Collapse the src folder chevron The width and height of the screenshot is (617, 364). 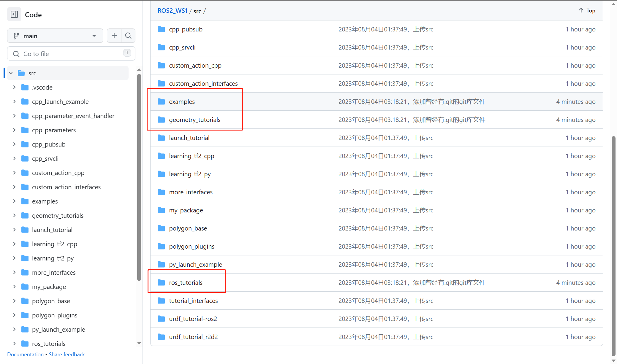tap(11, 73)
